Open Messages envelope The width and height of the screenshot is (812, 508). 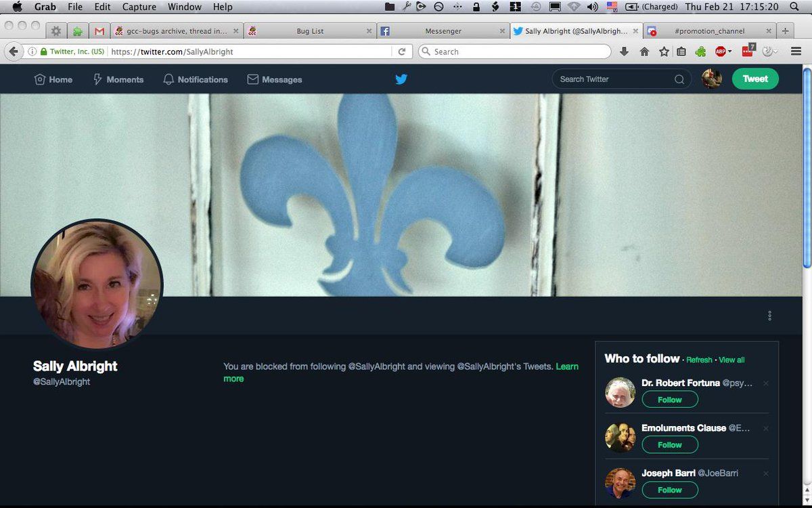click(x=274, y=79)
